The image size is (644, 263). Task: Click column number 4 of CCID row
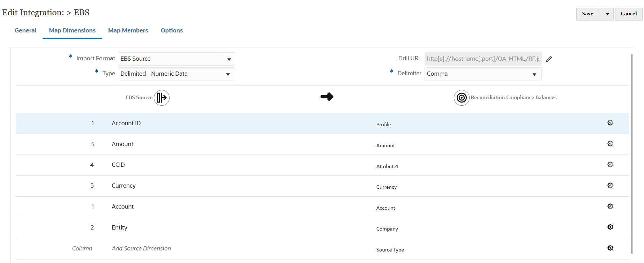click(92, 165)
